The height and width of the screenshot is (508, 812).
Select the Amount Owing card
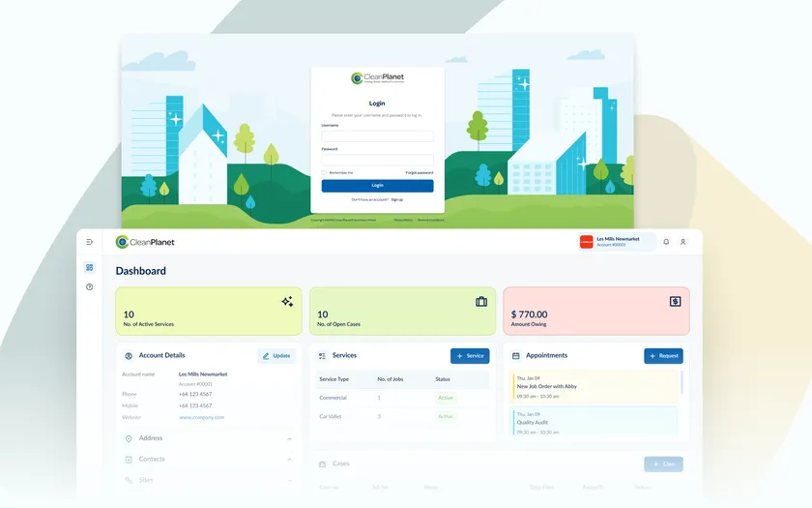pos(596,311)
